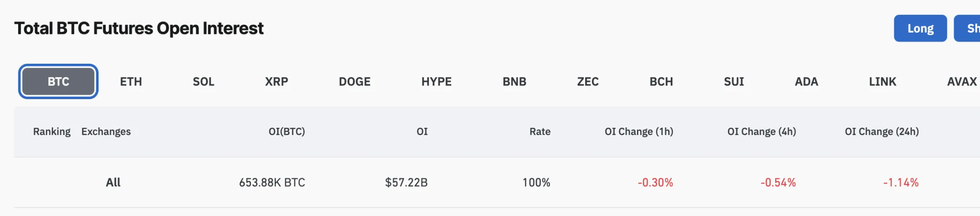This screenshot has height=216, width=980.
Task: Click the Exchanges column header
Action: tap(106, 132)
